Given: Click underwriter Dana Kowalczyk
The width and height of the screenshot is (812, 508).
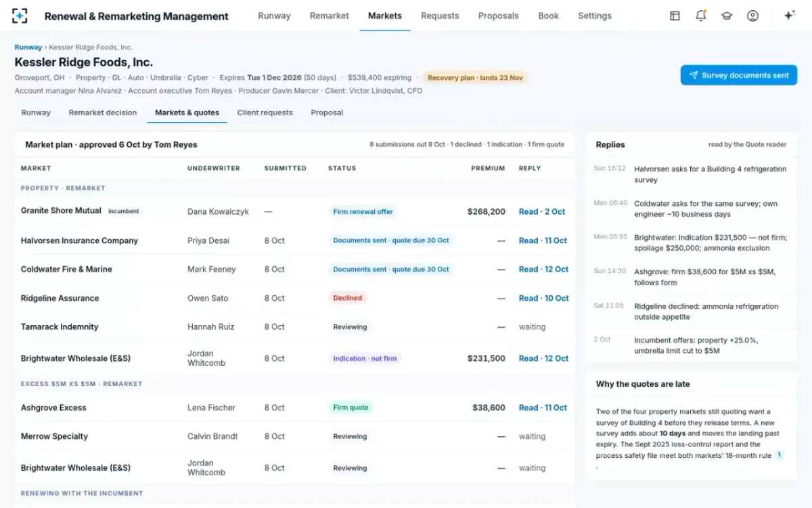Looking at the screenshot, I should pos(218,211).
